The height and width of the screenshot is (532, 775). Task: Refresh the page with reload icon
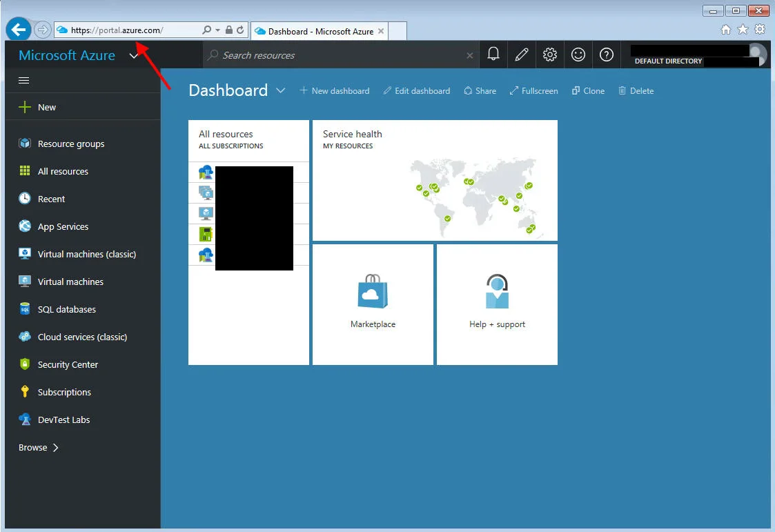click(240, 30)
